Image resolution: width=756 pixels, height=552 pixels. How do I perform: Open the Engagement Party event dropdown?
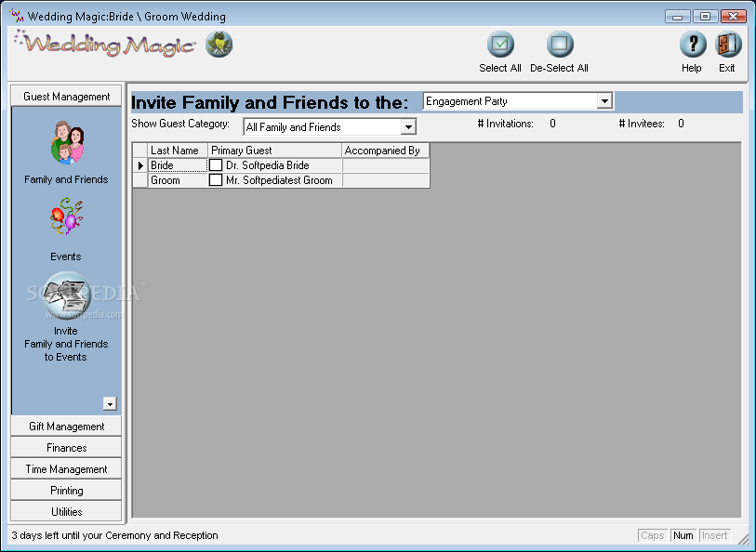coord(604,101)
